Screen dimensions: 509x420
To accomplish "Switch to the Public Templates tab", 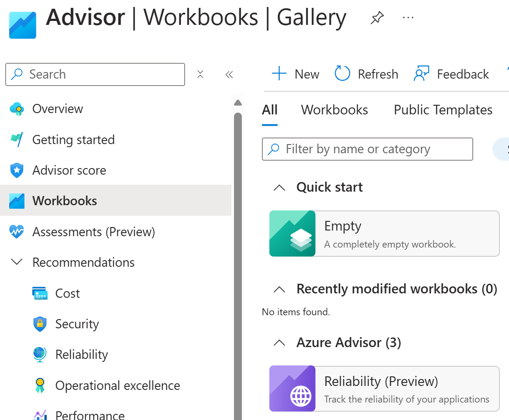I will [x=443, y=110].
